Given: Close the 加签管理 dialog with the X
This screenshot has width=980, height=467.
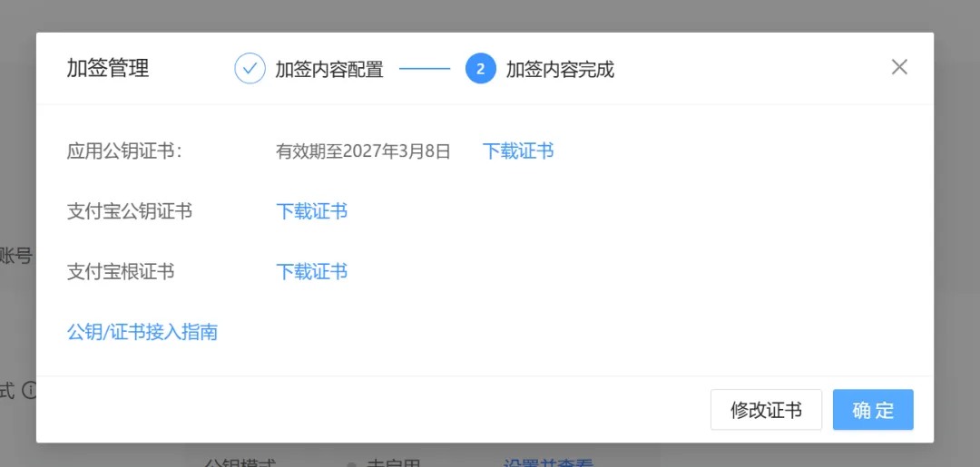Looking at the screenshot, I should tap(899, 67).
